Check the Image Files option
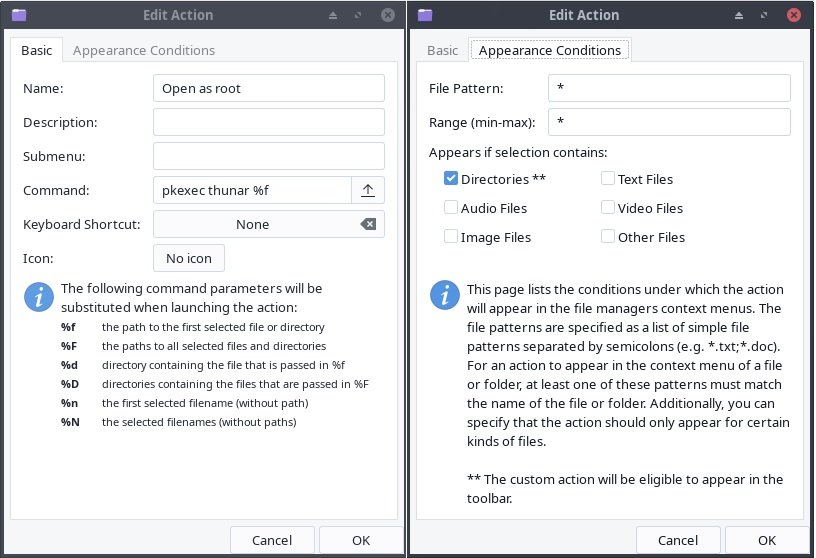 (x=451, y=237)
